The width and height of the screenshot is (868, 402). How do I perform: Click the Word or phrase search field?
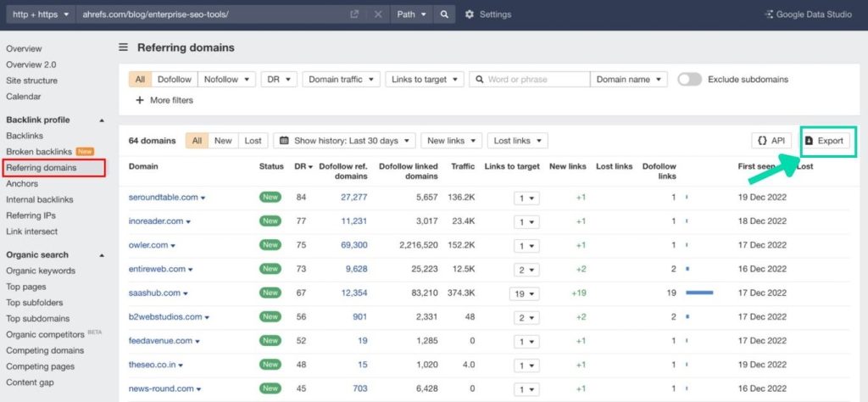click(x=536, y=80)
